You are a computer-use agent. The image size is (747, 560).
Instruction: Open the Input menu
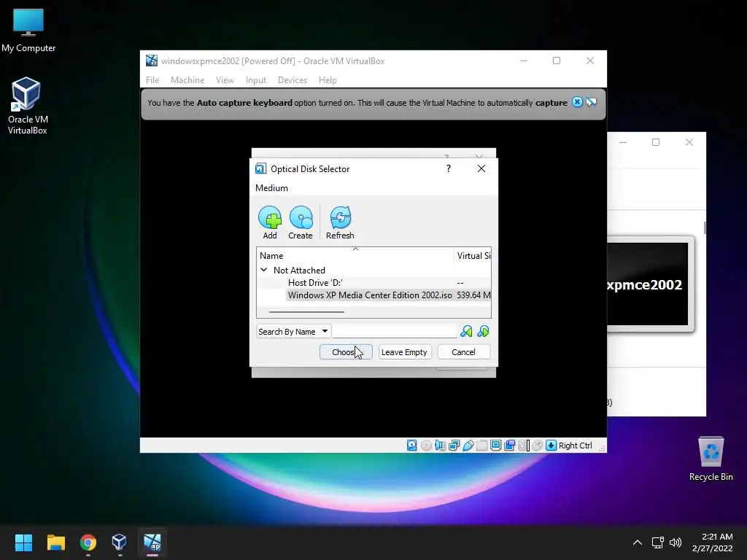pos(256,80)
